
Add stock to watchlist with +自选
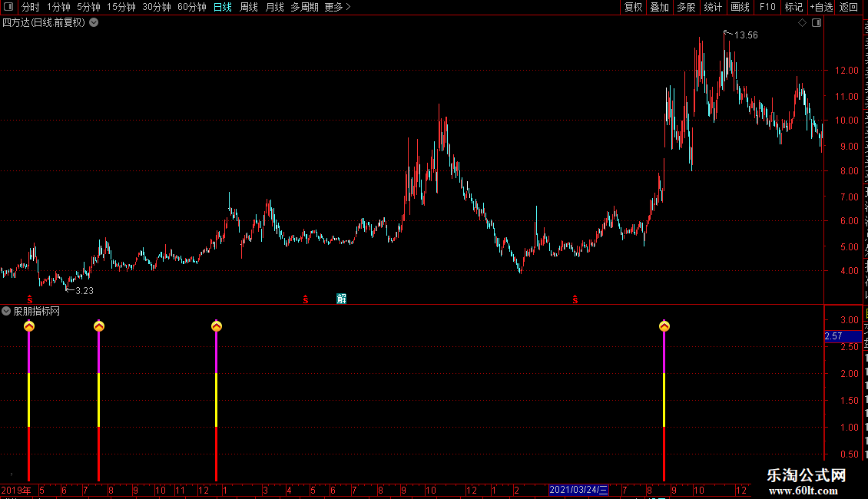(821, 7)
